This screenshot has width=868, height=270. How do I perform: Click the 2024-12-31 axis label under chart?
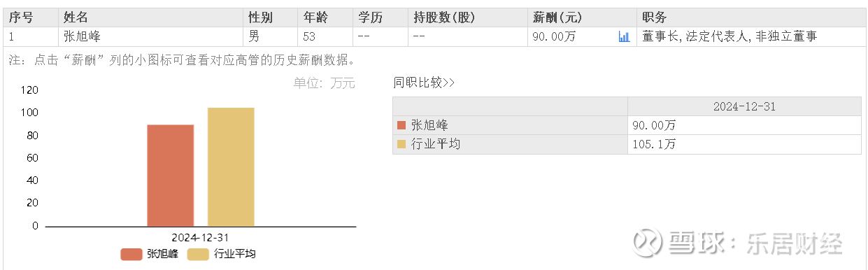click(x=200, y=238)
